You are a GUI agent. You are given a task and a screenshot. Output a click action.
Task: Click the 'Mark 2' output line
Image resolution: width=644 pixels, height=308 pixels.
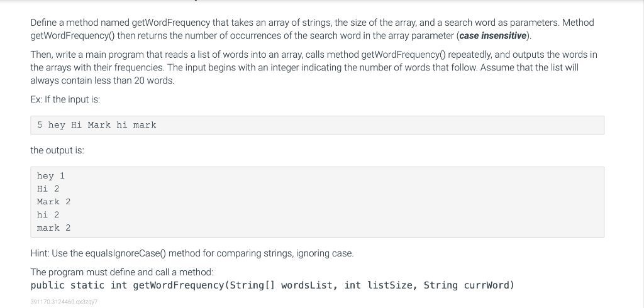tap(54, 202)
